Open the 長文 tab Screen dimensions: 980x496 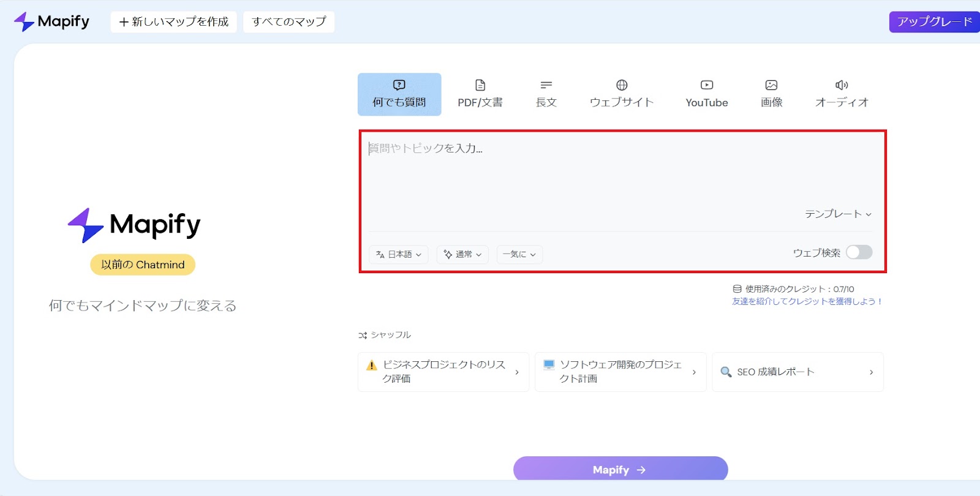click(546, 94)
